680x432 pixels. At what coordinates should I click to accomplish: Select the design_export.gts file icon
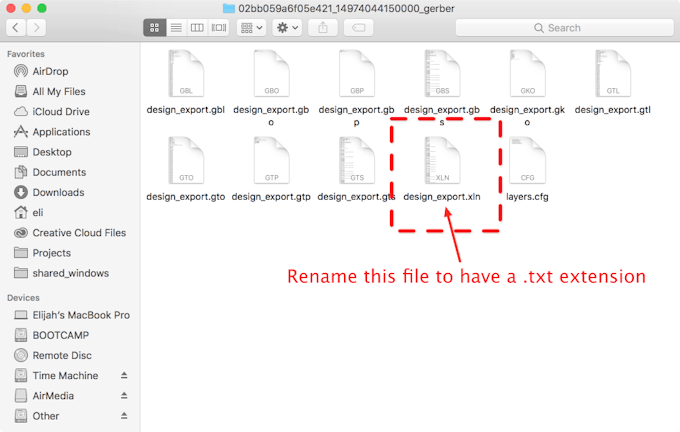356,160
